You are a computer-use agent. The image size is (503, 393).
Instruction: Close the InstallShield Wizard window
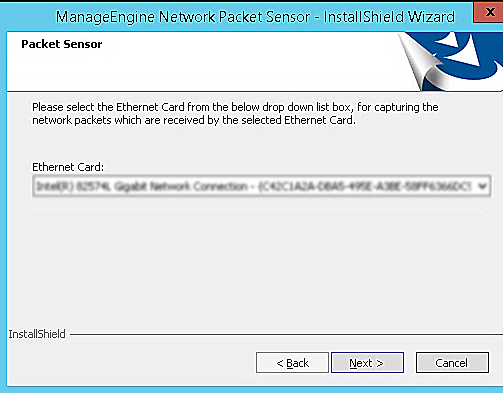[490, 12]
